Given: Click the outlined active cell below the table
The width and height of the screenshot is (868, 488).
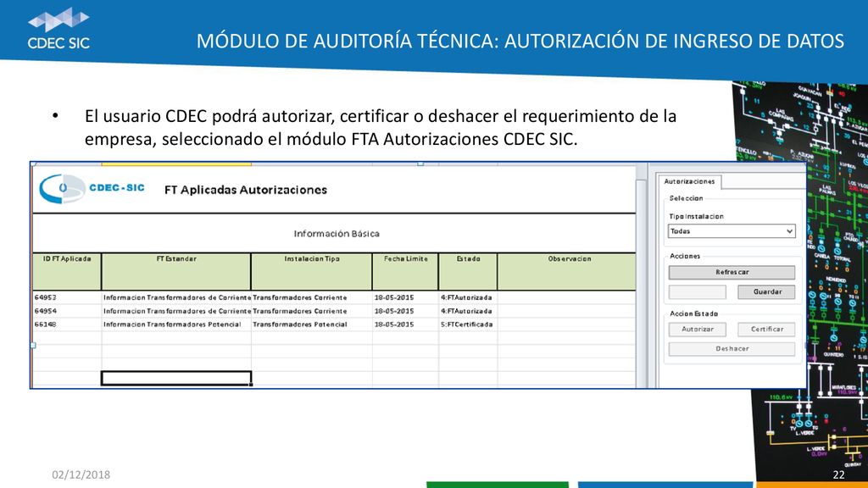Looking at the screenshot, I should point(176,378).
